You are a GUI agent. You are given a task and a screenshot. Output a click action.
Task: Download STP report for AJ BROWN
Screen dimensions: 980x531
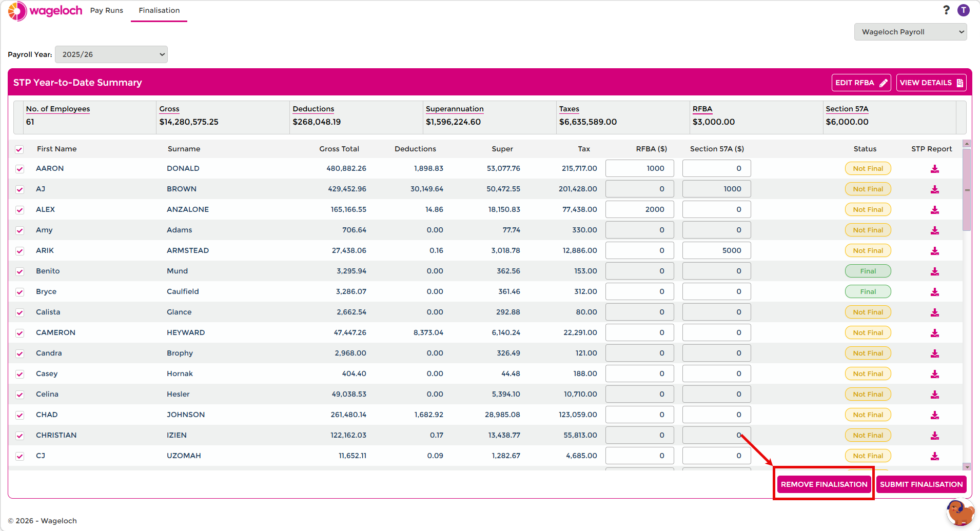click(x=935, y=189)
